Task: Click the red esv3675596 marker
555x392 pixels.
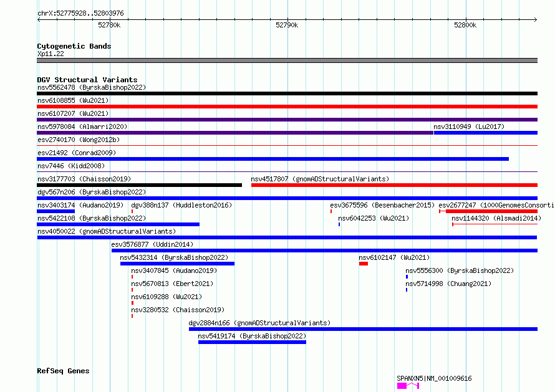Action: 331,211
